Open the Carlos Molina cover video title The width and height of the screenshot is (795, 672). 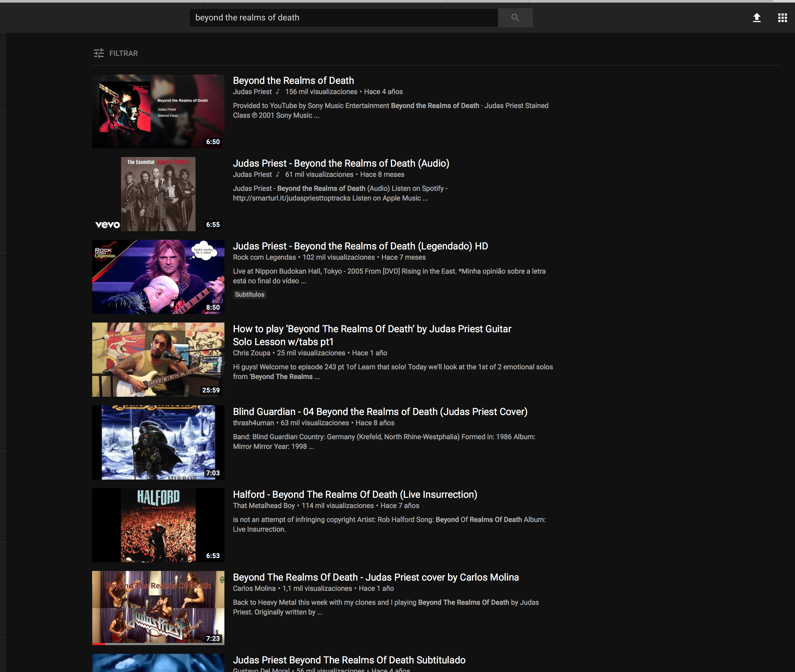[376, 577]
